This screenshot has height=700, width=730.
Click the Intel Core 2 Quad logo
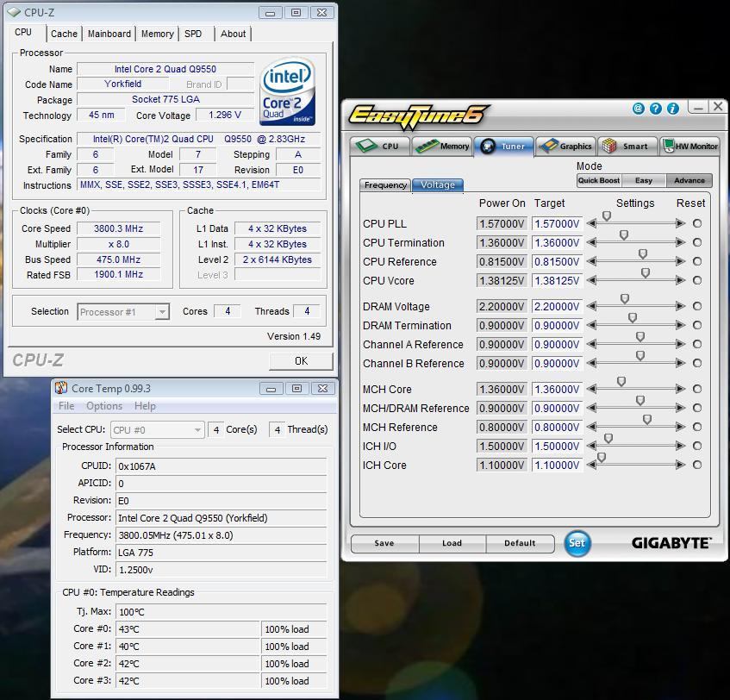click(x=288, y=91)
